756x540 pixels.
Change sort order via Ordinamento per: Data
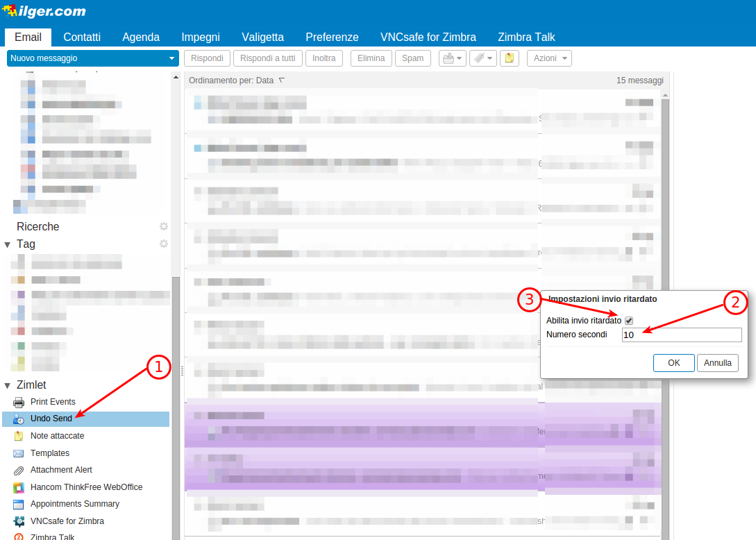(236, 81)
